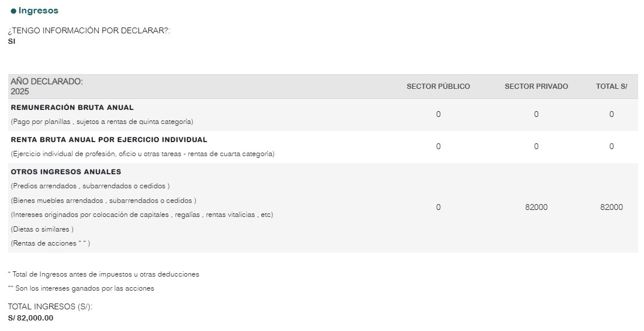
Task: Click the Dietas o similares description line
Action: [x=42, y=229]
